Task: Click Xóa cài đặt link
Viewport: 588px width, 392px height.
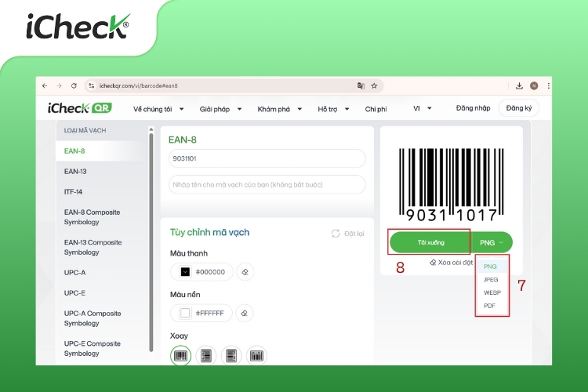Action: [451, 263]
